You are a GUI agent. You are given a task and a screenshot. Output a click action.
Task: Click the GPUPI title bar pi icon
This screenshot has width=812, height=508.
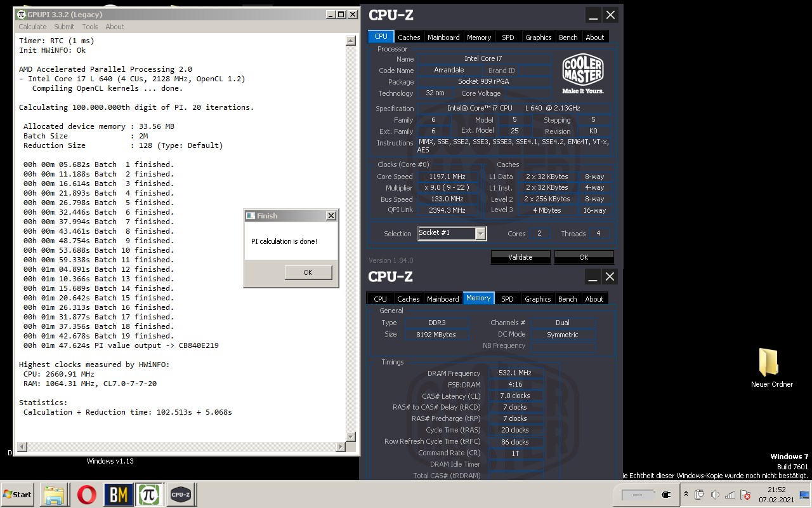(x=22, y=14)
